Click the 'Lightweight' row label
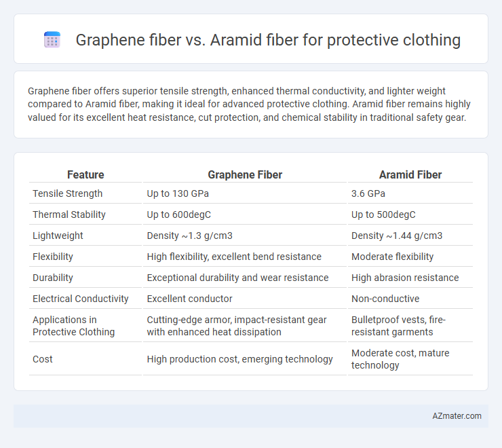 tap(58, 236)
